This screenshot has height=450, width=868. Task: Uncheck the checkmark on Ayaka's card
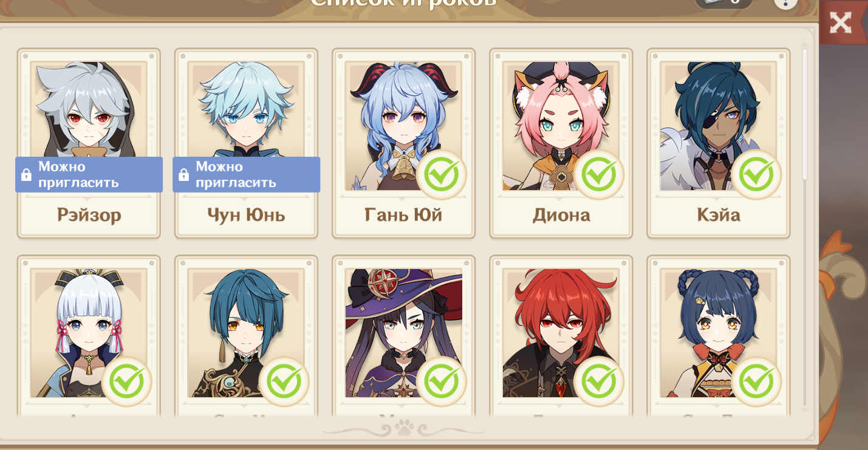point(127,382)
